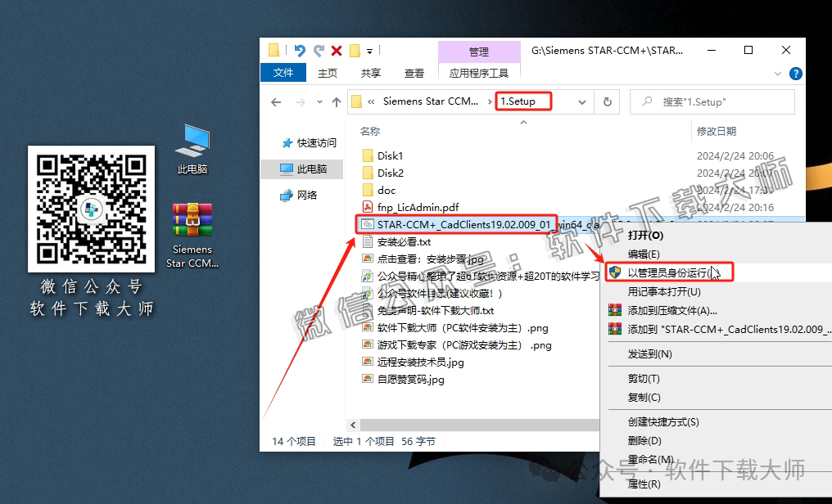Click the red X delete icon in the toolbar
The height and width of the screenshot is (504, 832).
point(337,51)
